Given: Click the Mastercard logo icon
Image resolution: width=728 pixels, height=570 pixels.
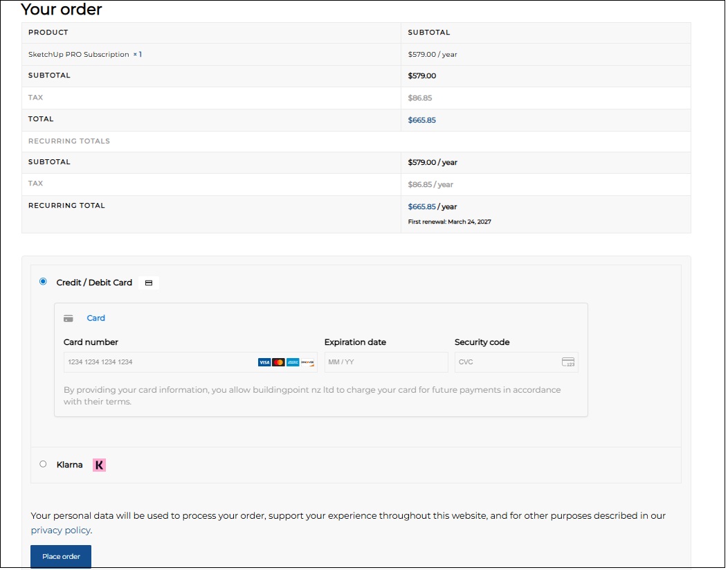Looking at the screenshot, I should (x=278, y=362).
